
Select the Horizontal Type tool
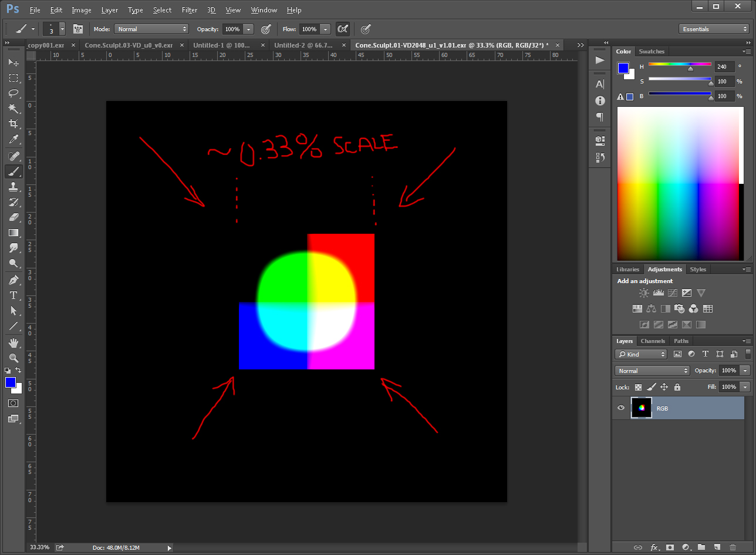click(14, 295)
